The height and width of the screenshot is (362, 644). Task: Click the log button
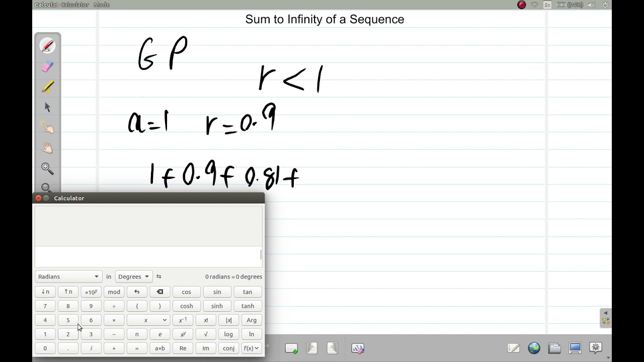(x=228, y=334)
